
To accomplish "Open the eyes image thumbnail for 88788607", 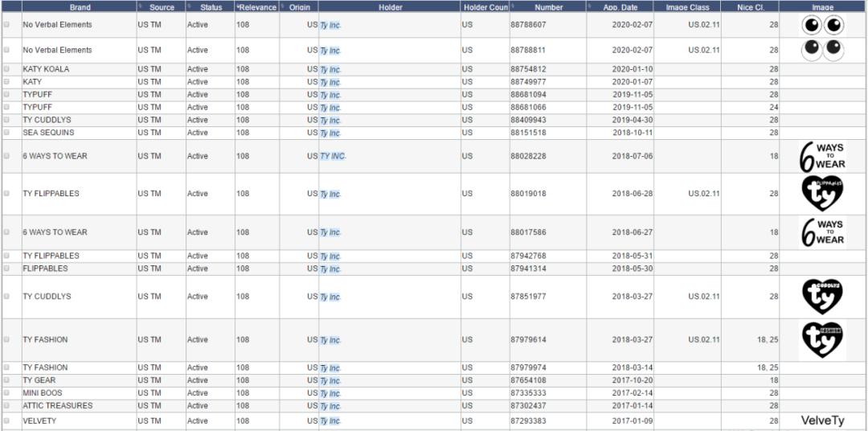I will click(x=823, y=26).
